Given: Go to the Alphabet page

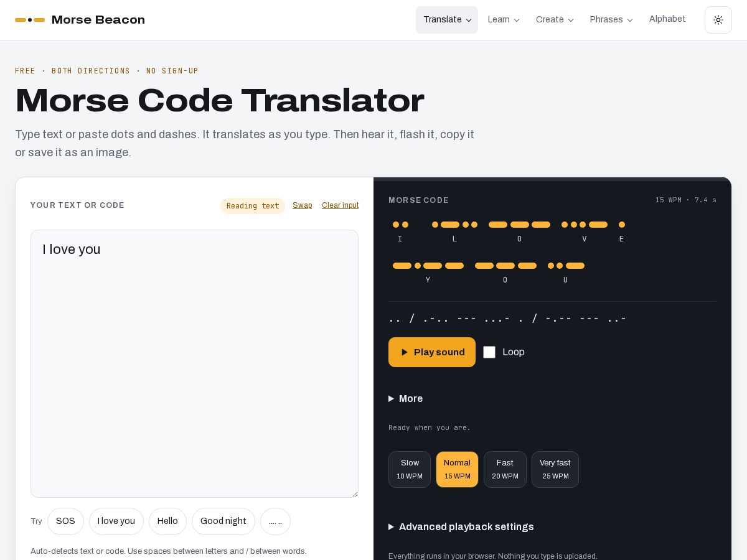Looking at the screenshot, I should (667, 19).
